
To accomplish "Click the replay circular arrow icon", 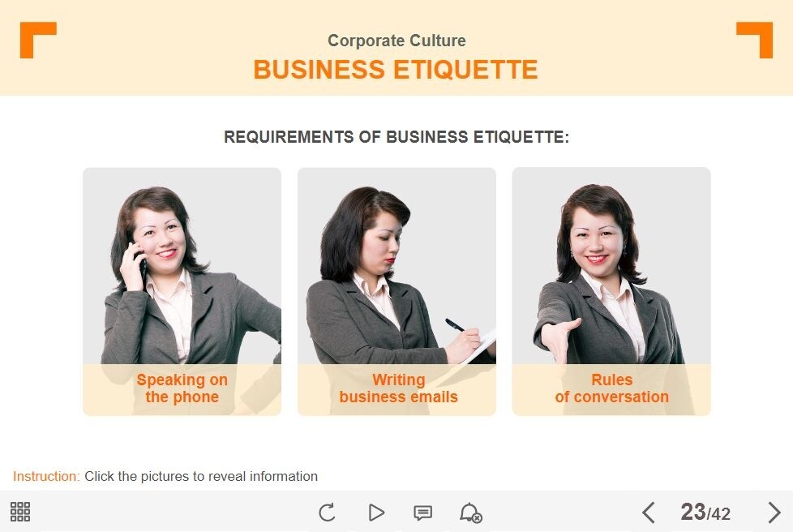I will [328, 513].
